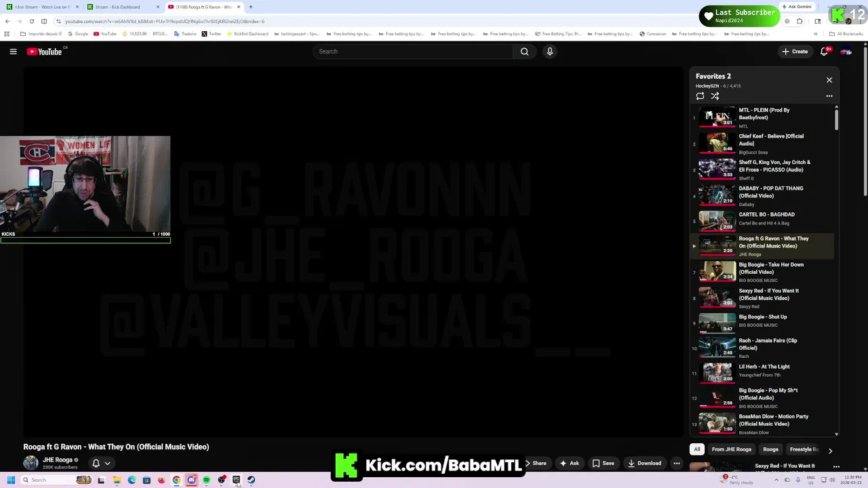Play Rach - Jamais Faire
Screen dimensions: 868x488
[x=763, y=348]
